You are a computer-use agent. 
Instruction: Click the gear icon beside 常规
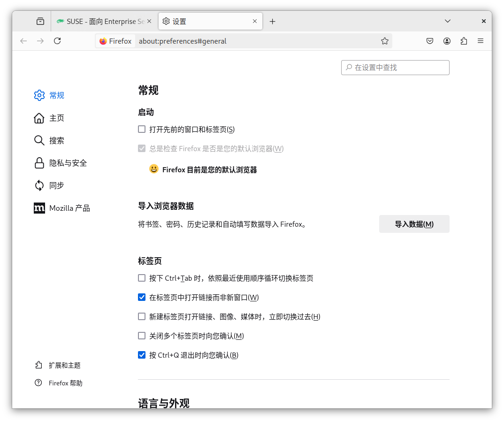(39, 95)
